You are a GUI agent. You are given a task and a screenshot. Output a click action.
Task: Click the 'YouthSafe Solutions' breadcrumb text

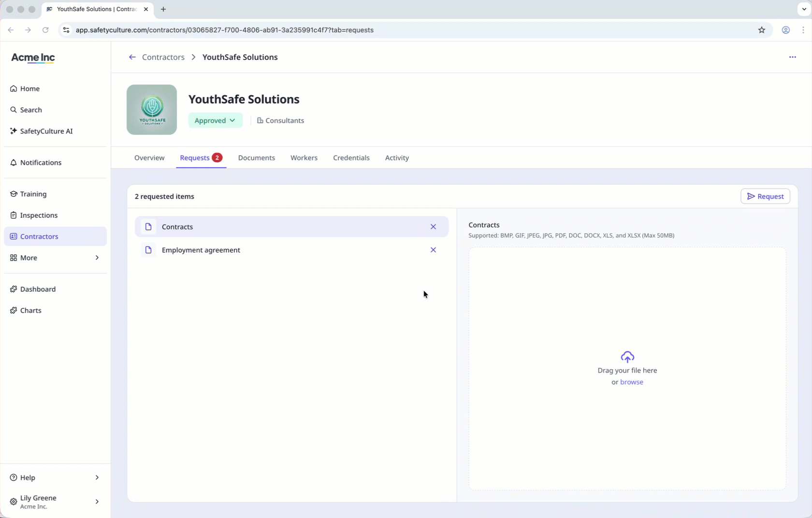pyautogui.click(x=240, y=57)
